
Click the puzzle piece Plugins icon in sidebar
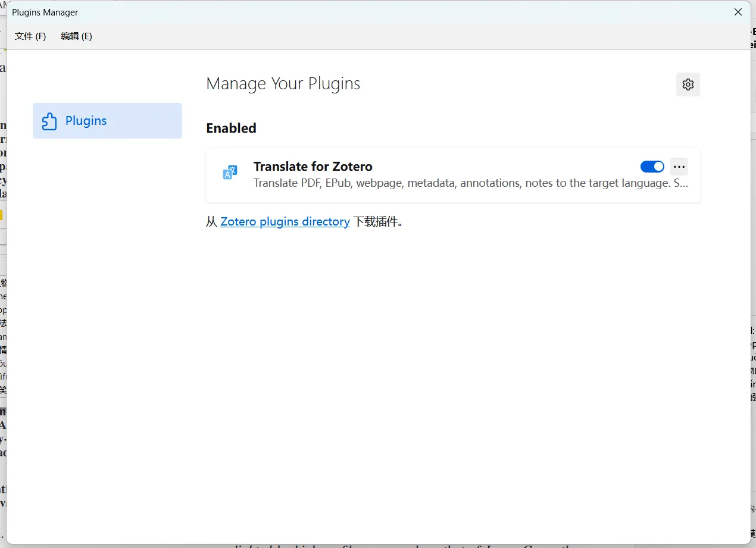[x=49, y=121]
